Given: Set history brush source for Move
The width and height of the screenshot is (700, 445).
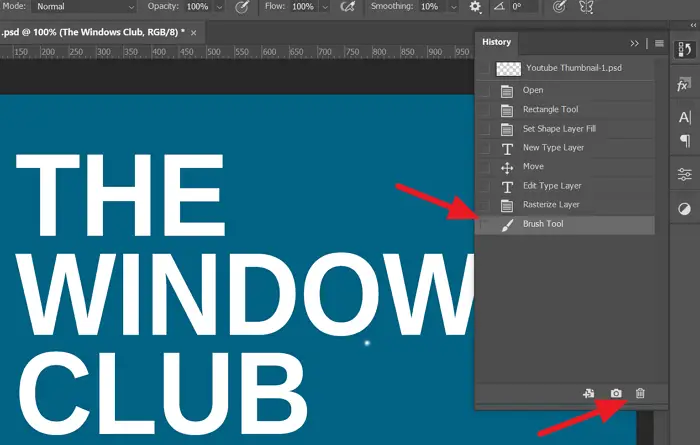Looking at the screenshot, I should click(x=484, y=167).
